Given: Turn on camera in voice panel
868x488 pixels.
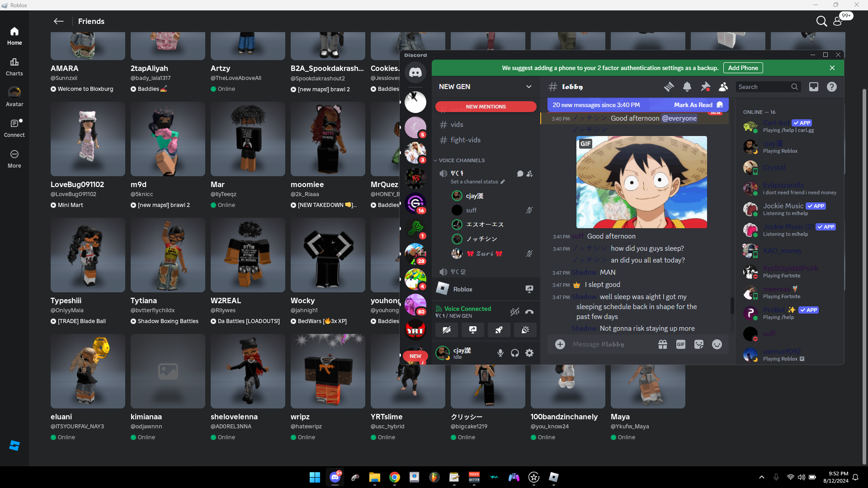Looking at the screenshot, I should click(x=447, y=330).
